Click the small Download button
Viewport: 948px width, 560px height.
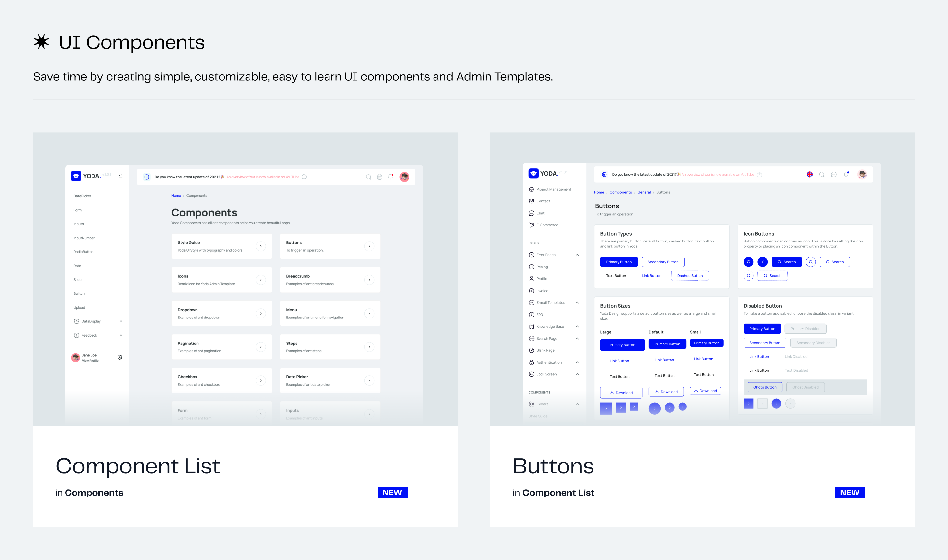(705, 391)
